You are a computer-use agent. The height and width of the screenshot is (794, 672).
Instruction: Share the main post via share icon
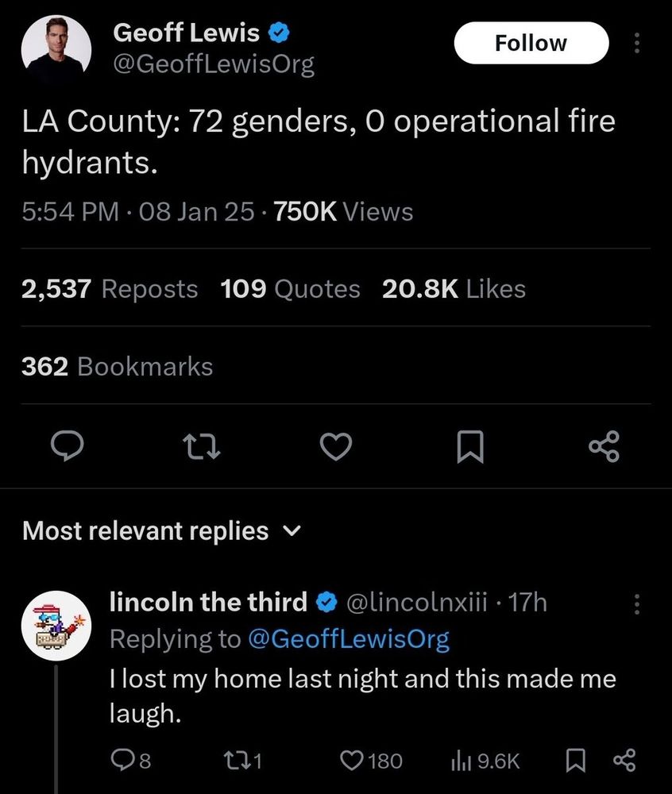pos(604,446)
